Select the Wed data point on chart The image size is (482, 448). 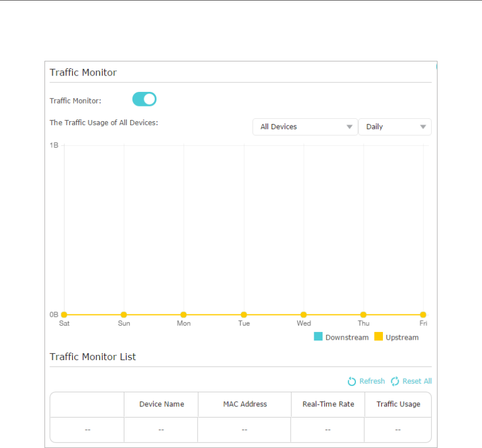tap(304, 314)
